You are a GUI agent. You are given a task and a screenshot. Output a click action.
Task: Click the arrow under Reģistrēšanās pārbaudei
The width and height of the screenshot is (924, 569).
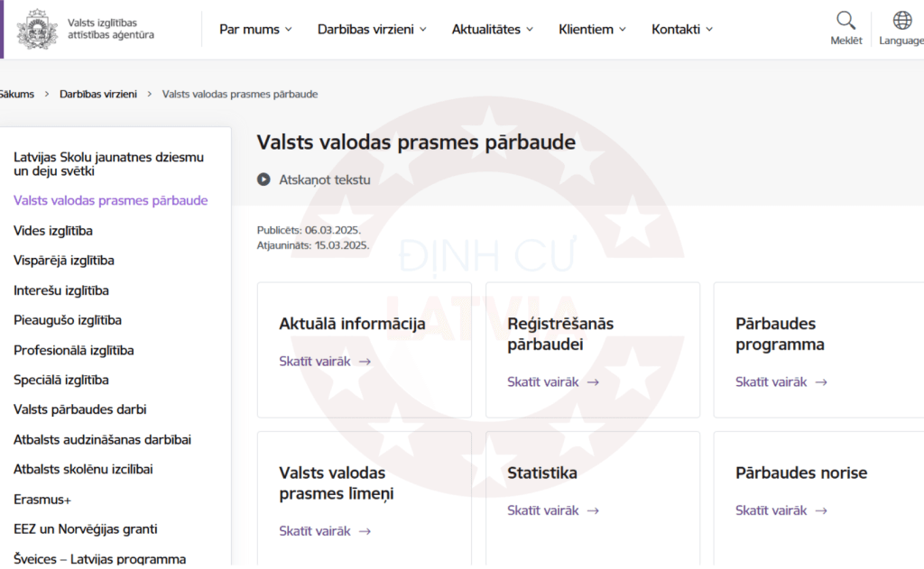click(593, 382)
